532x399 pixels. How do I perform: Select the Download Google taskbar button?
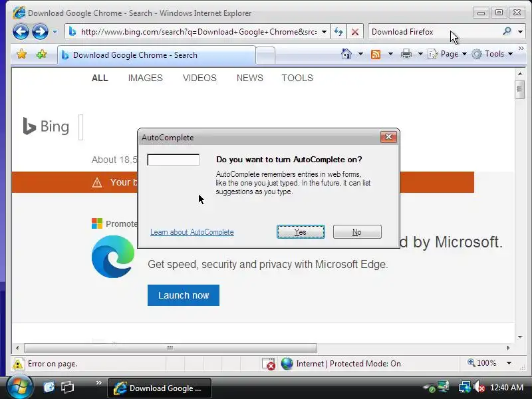(x=160, y=388)
